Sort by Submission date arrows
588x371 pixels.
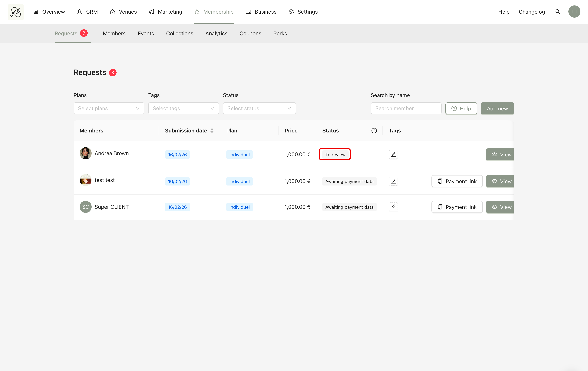212,130
